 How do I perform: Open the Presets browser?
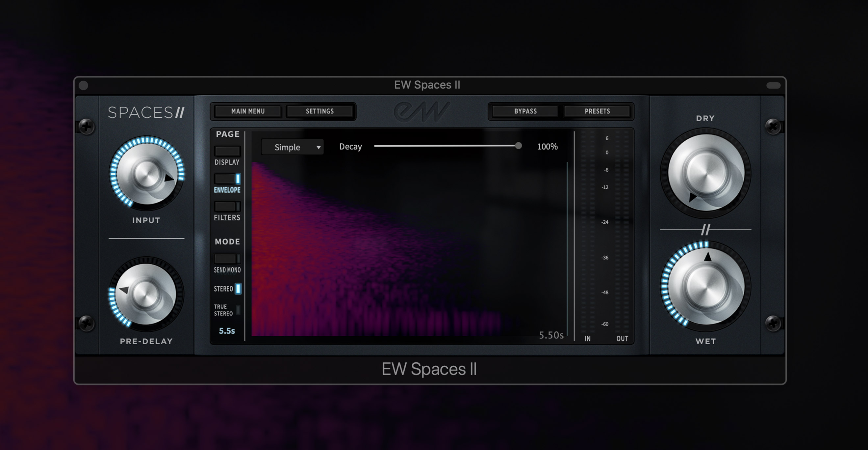597,111
